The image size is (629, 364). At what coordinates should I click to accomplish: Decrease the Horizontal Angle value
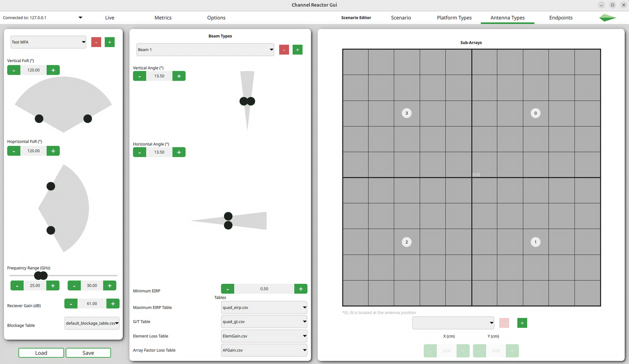point(140,152)
